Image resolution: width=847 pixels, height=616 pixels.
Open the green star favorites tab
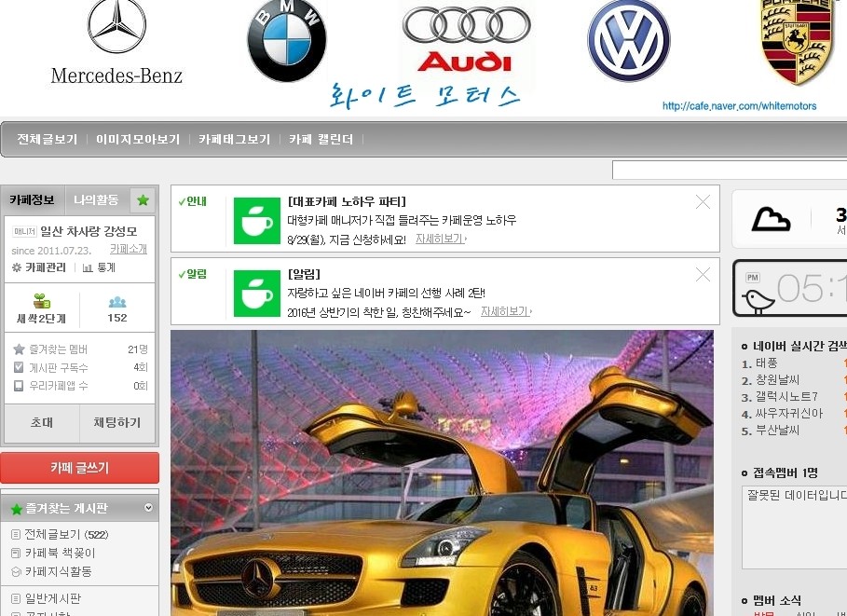(143, 200)
